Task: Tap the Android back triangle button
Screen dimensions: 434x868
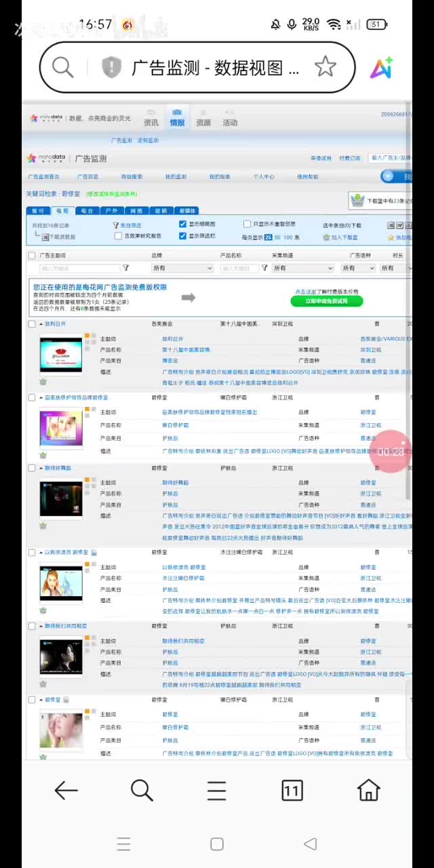Action: tap(311, 844)
